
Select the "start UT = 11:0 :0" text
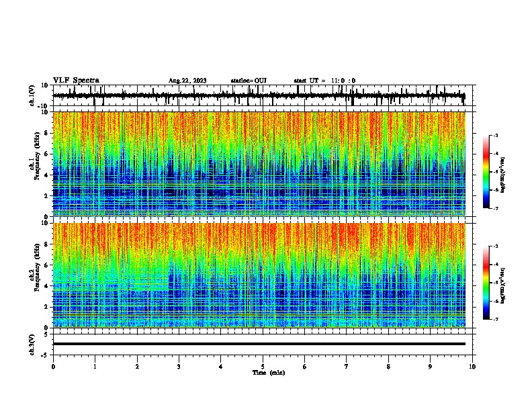(324, 81)
